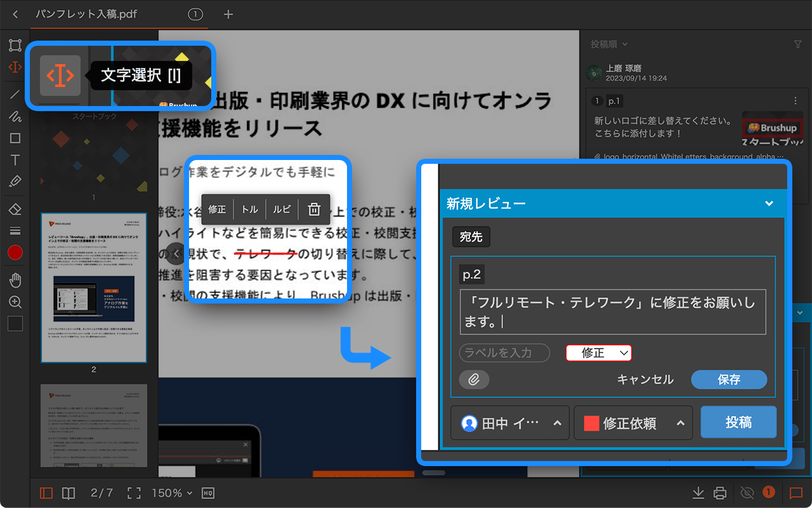Go back with the top-left chevron
The width and height of the screenshot is (812, 508).
point(15,14)
